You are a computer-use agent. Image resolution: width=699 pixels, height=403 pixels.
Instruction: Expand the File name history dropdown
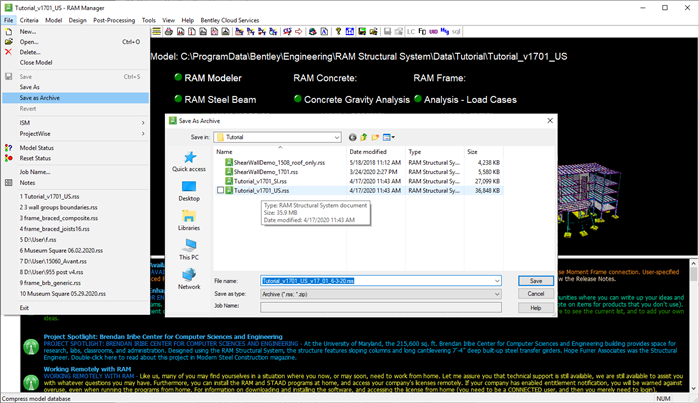(524, 281)
